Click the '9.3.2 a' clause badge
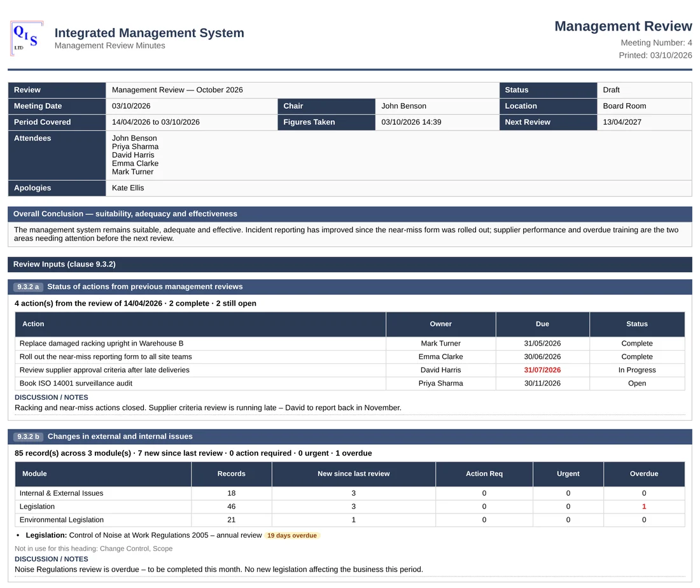 point(28,286)
